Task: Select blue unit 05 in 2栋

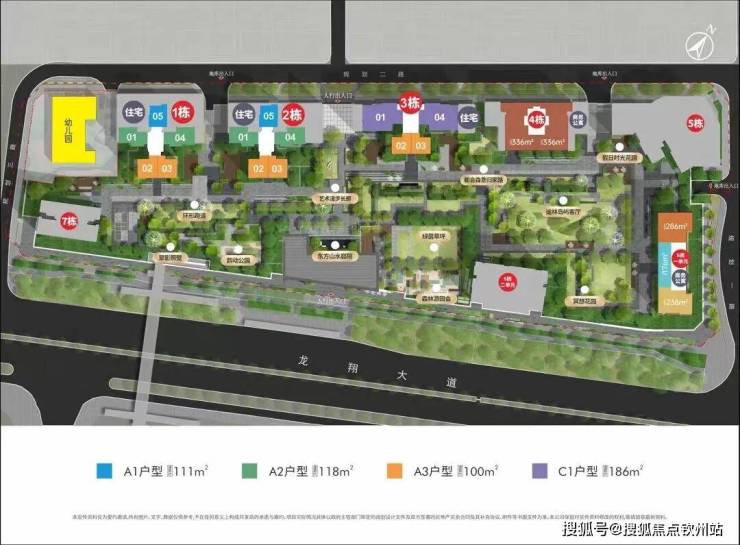Action: click(x=269, y=116)
